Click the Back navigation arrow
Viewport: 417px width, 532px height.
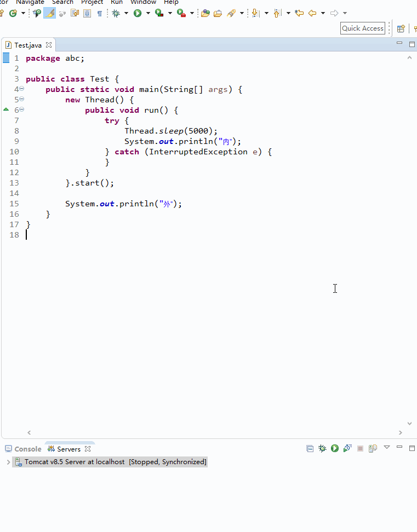[312, 13]
